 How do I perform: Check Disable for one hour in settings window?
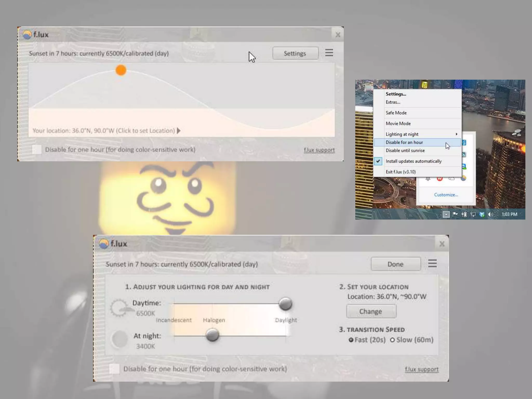[114, 369]
